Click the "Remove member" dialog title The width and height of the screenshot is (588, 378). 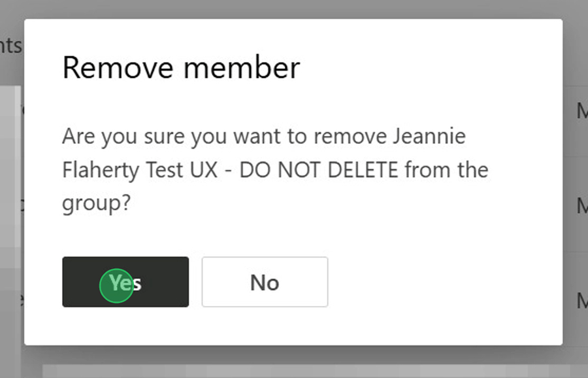(x=181, y=68)
